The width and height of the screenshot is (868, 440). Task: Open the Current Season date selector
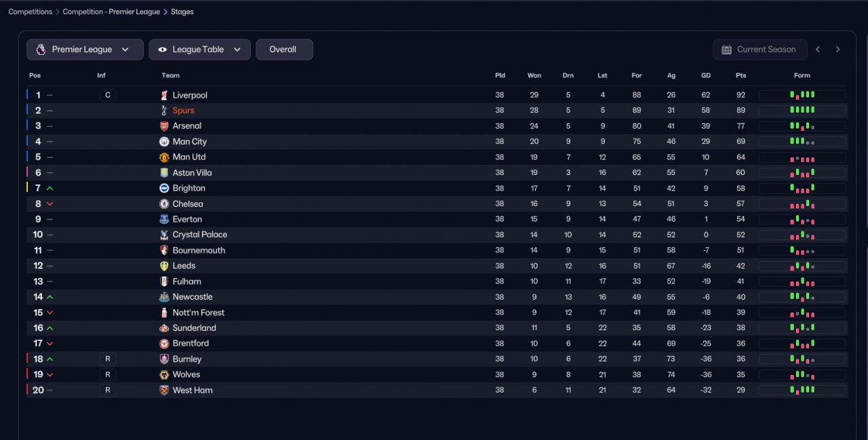point(759,49)
